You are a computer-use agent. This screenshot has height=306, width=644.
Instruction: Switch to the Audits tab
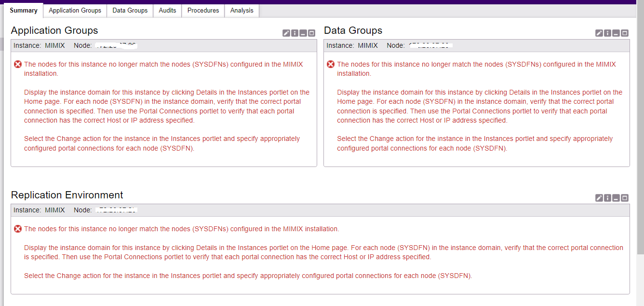(167, 10)
